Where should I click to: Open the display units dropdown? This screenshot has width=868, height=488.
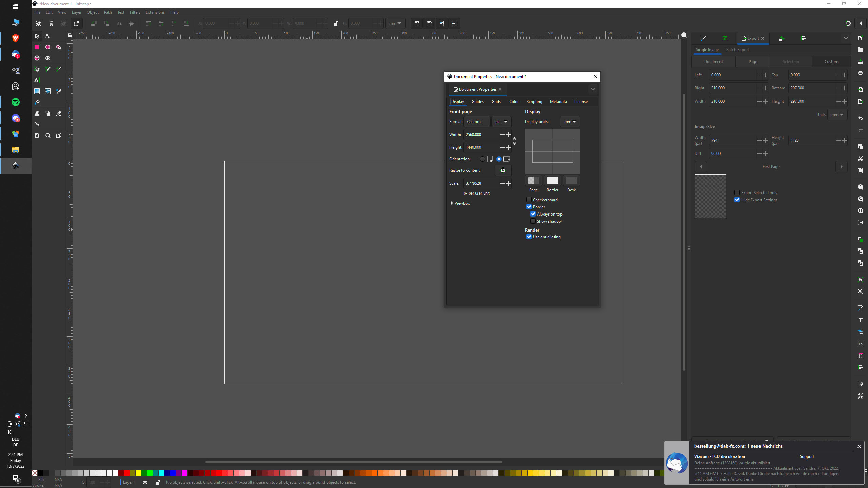[x=569, y=121]
